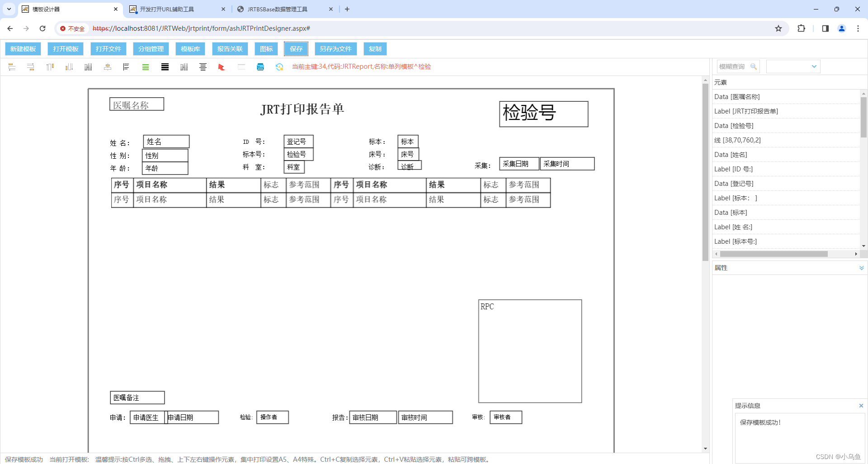Click the 复制 button
This screenshot has width=868, height=464.
[x=375, y=49]
